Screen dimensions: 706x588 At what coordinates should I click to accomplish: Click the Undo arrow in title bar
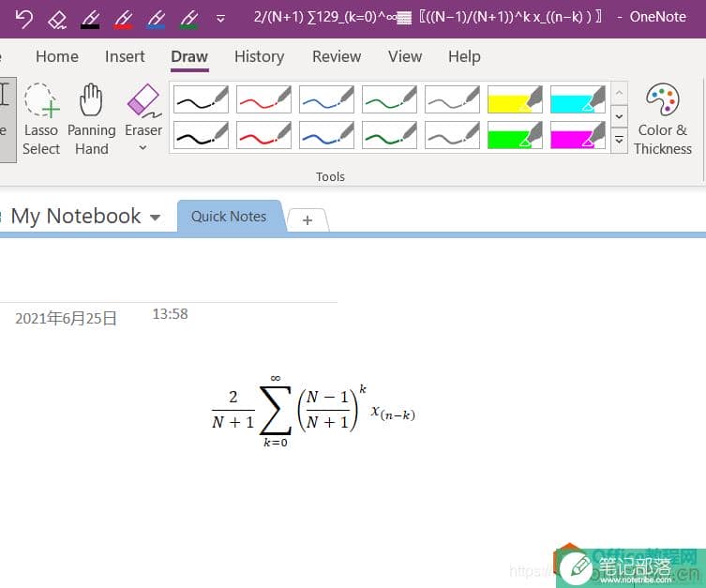pyautogui.click(x=23, y=19)
